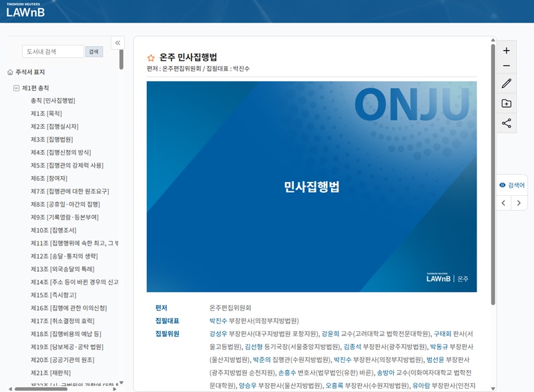Click inside the 도서내 검색 input field
Screen dimensions: 534x392
point(53,52)
